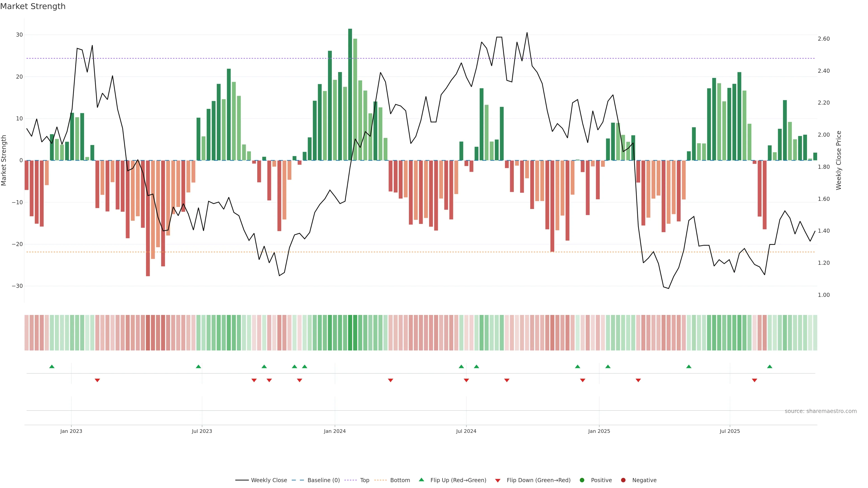The width and height of the screenshot is (868, 488).
Task: Click the Flip Down red triangle legend icon
Action: click(x=498, y=481)
